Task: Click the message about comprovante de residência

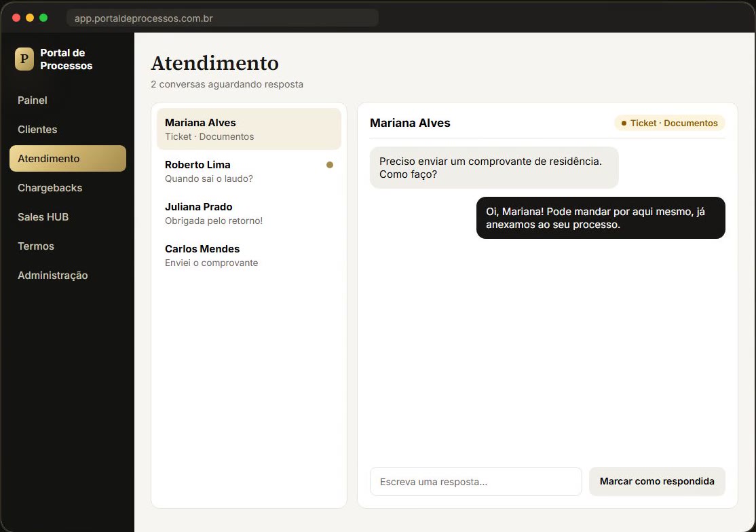Action: (x=494, y=168)
